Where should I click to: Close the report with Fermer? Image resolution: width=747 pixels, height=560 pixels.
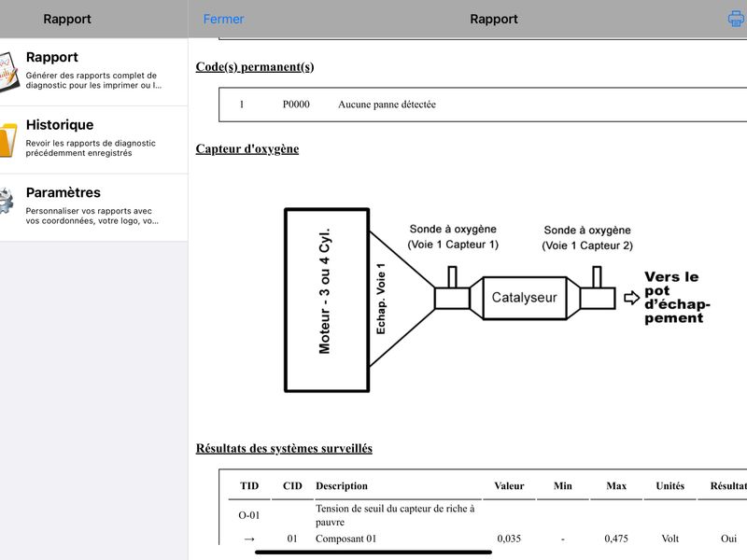point(223,19)
